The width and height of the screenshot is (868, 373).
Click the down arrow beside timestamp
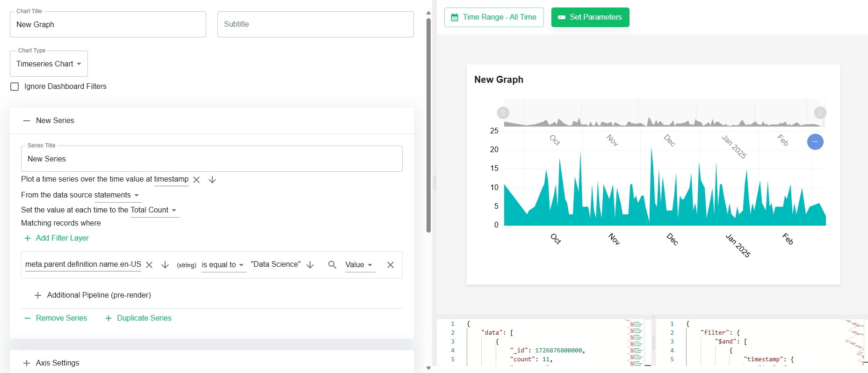pos(212,180)
